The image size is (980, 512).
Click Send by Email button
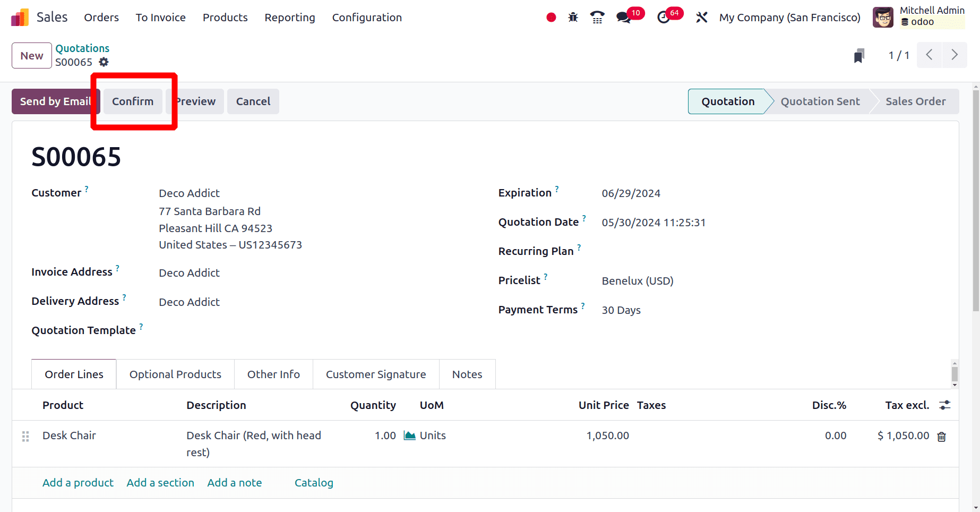tap(55, 101)
